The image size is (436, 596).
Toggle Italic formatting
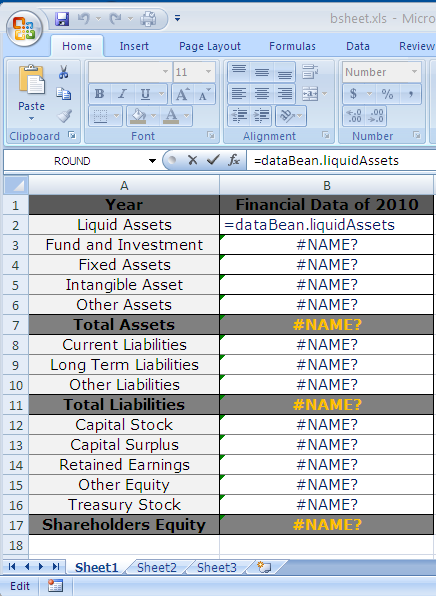tap(122, 94)
